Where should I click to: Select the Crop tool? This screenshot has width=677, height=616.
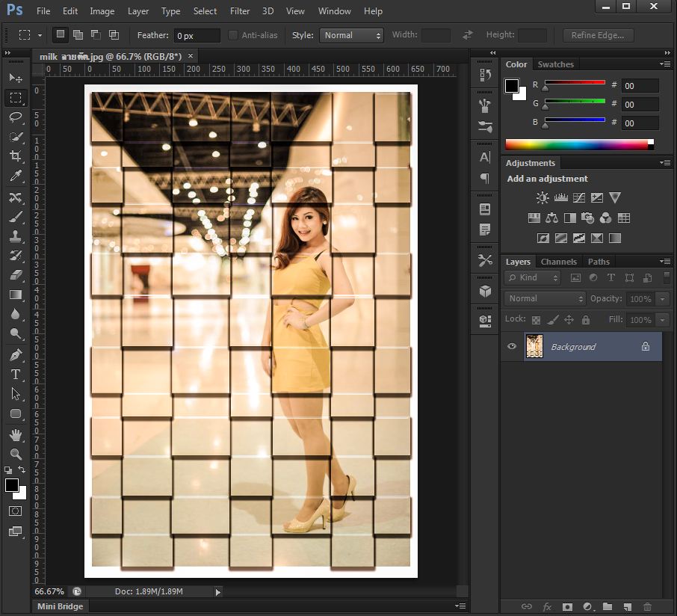point(15,156)
